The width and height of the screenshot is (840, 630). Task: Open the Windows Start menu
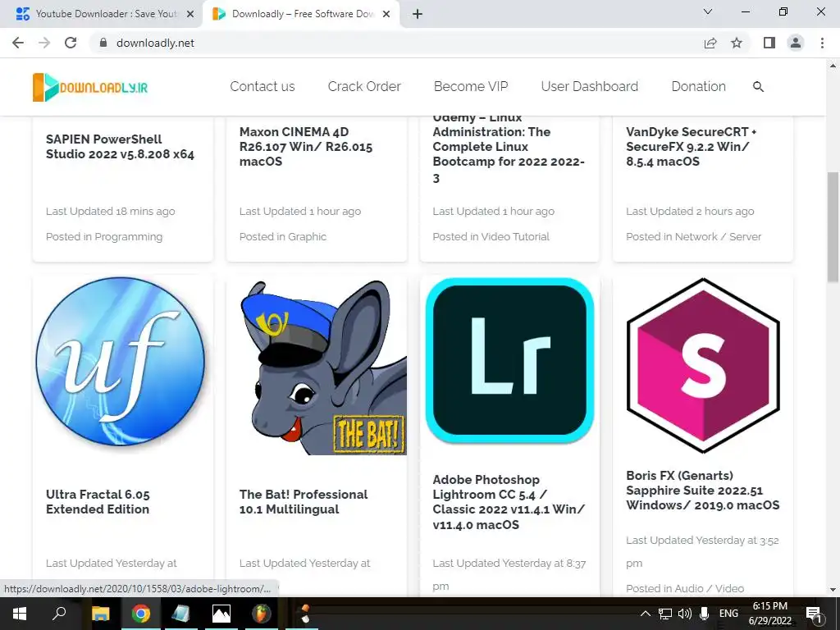pyautogui.click(x=20, y=614)
